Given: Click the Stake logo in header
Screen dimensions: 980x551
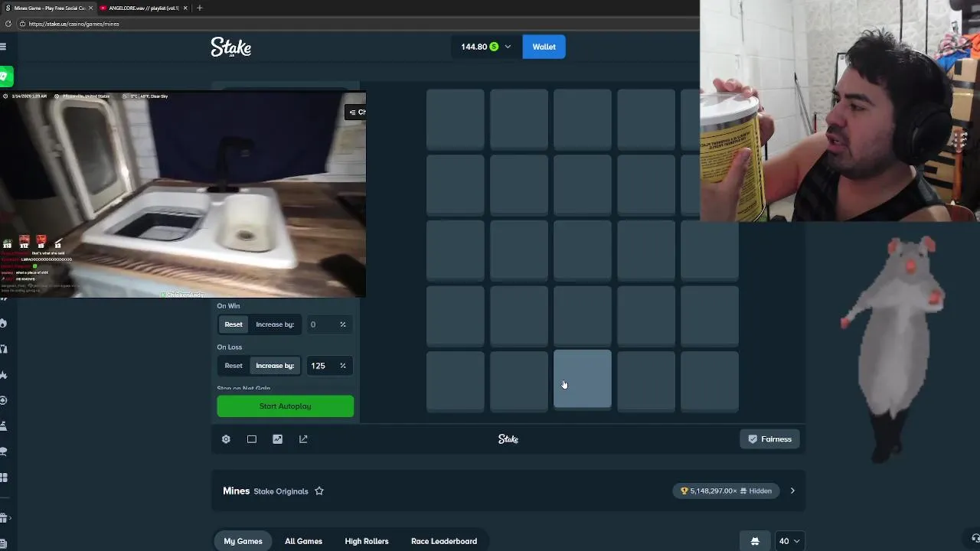Looking at the screenshot, I should [231, 47].
